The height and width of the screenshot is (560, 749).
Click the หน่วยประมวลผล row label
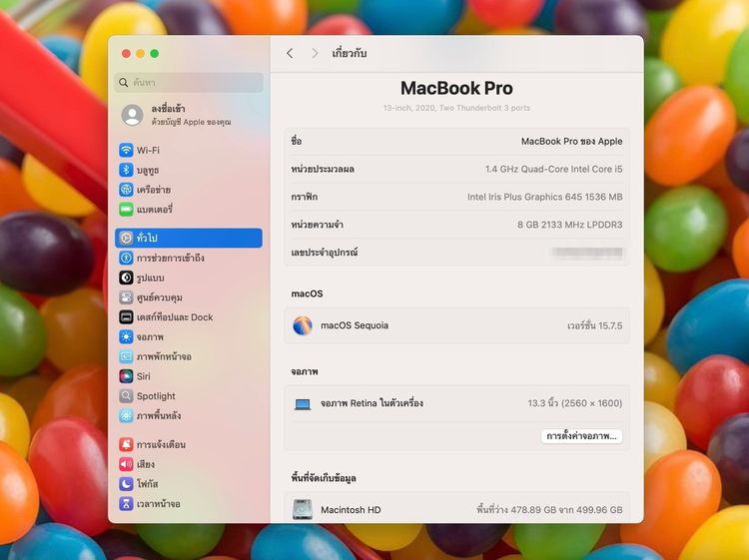323,169
